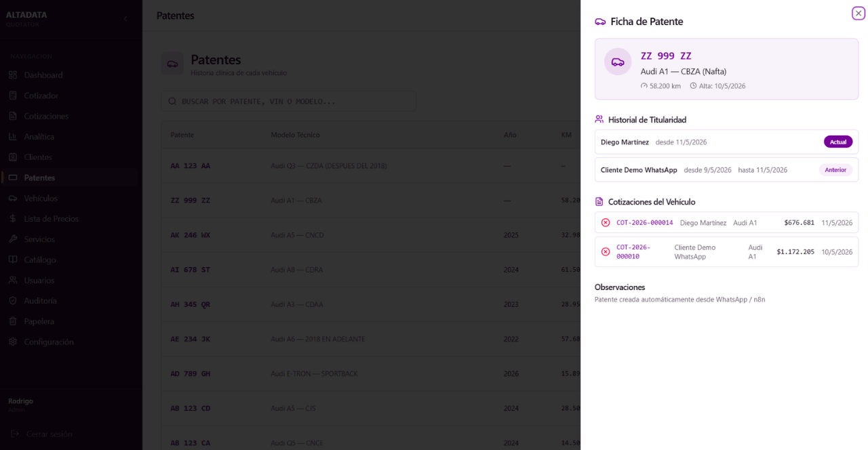868x450 pixels.
Task: Select plate row AE 234 JK
Action: pos(370,339)
